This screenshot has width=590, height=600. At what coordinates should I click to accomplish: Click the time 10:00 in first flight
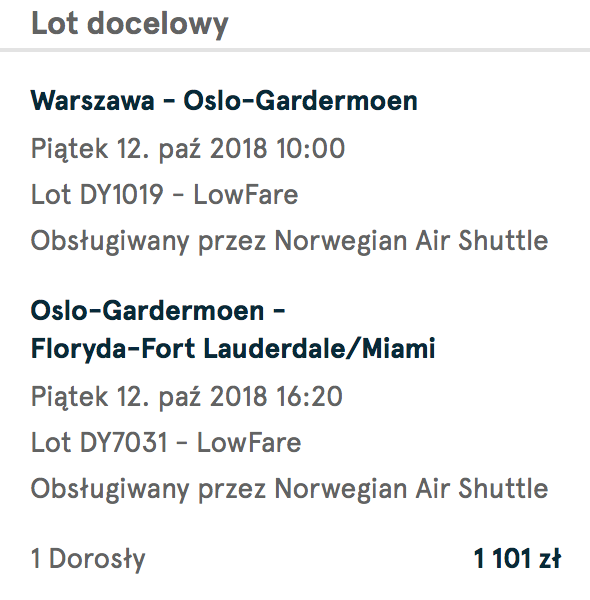(311, 148)
